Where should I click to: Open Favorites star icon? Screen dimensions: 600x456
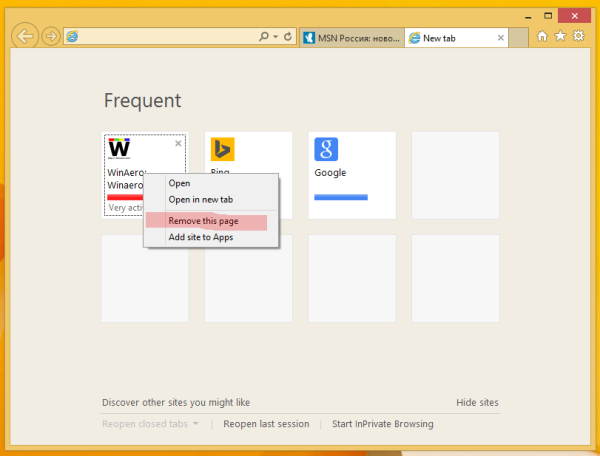(x=560, y=36)
